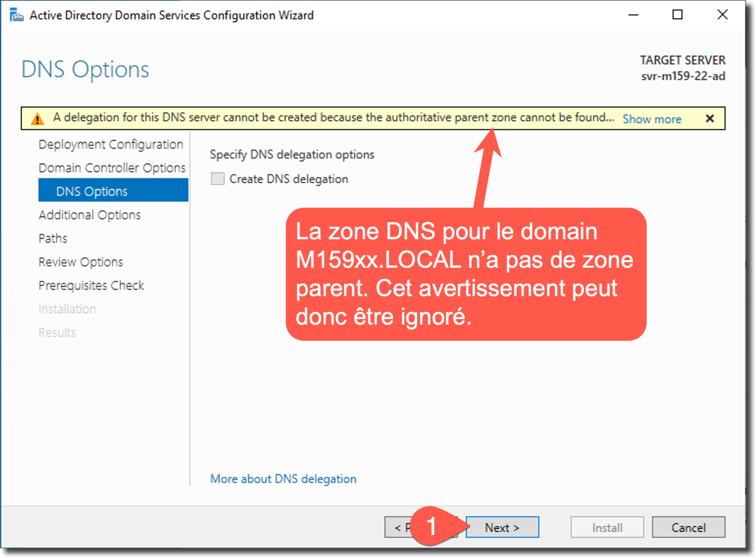Close the wizard window
Image resolution: width=756 pixels, height=558 pixels.
722,15
